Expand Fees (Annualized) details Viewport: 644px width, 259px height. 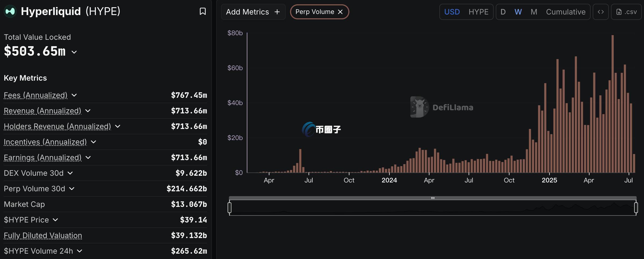point(74,95)
